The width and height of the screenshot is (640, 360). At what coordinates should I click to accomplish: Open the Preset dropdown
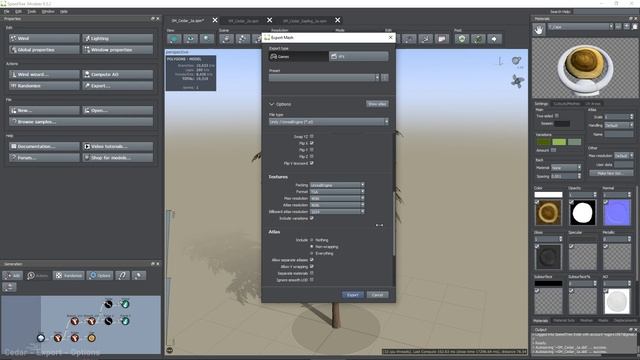(324, 78)
